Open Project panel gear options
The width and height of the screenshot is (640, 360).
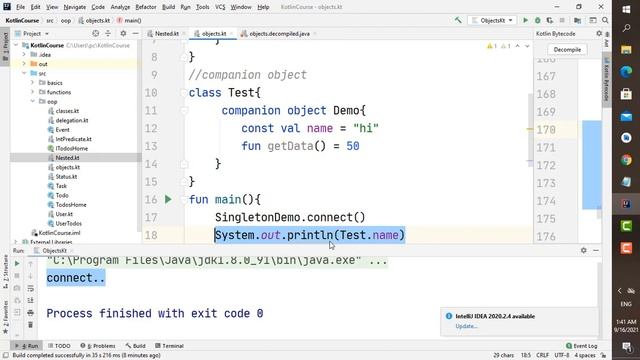coord(123,33)
